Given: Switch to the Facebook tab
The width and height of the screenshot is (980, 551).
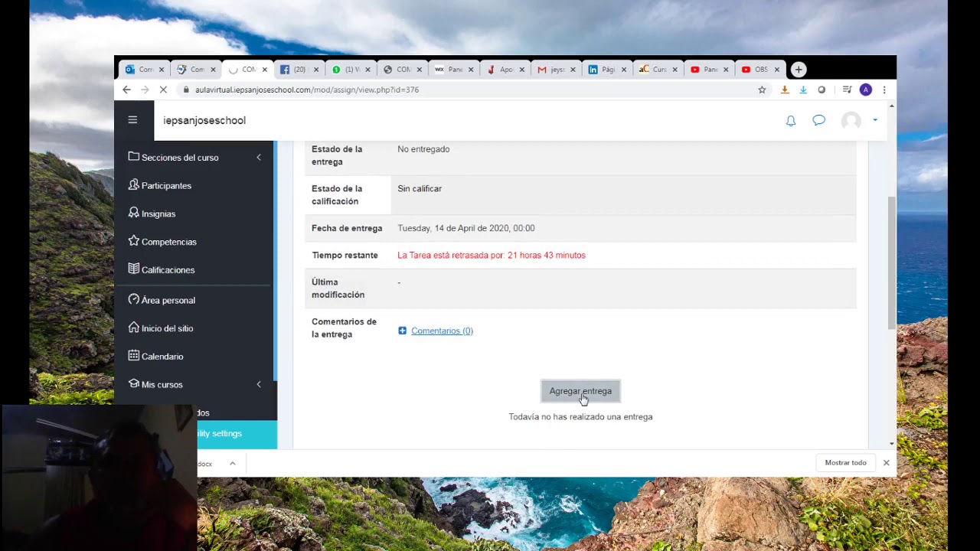Looking at the screenshot, I should coord(297,70).
